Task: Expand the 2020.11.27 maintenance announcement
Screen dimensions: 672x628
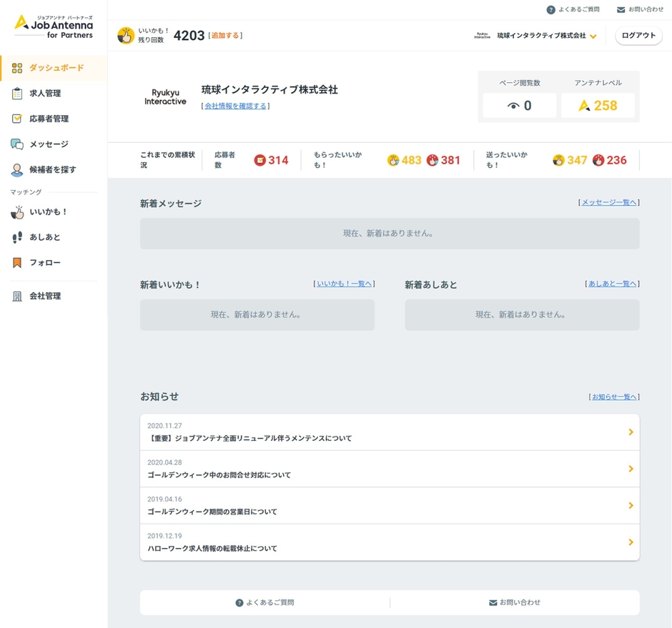Action: point(390,432)
